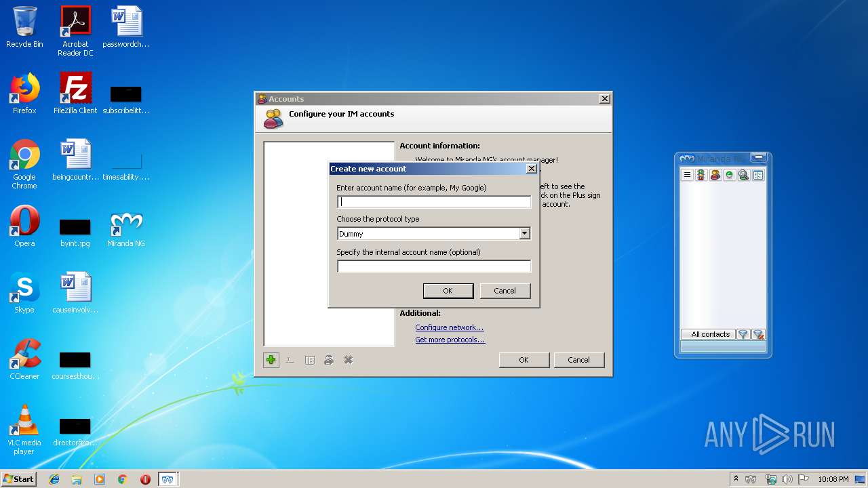Select causeinvolv... Word document icon
This screenshot has height=488, width=868.
pyautogui.click(x=75, y=293)
